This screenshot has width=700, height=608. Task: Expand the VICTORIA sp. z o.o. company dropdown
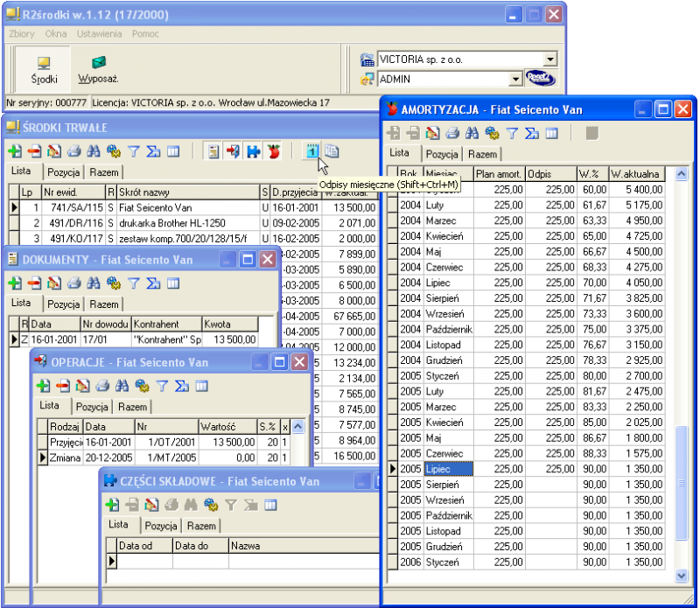click(x=550, y=59)
